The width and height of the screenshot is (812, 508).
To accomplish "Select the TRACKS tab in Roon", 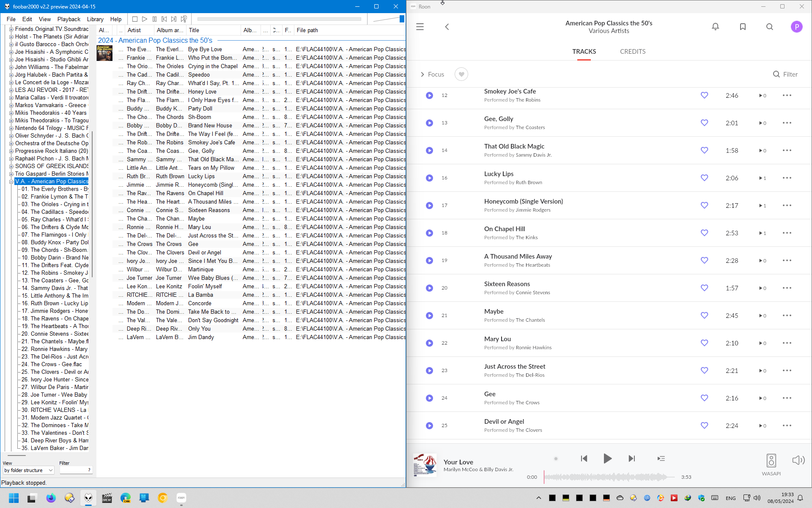I will click(584, 52).
